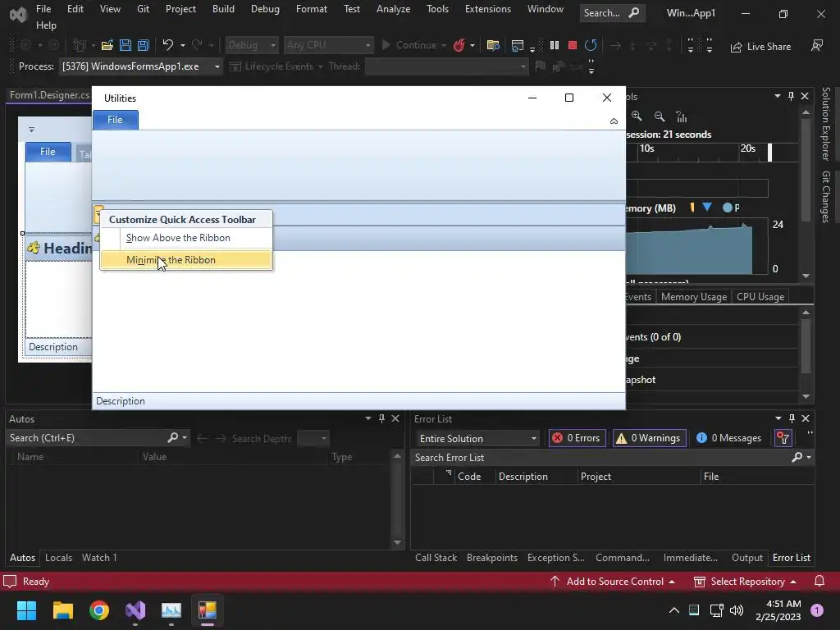Viewport: 840px width, 630px height.
Task: Pin the Diagnostic Tools panel
Action: [791, 96]
